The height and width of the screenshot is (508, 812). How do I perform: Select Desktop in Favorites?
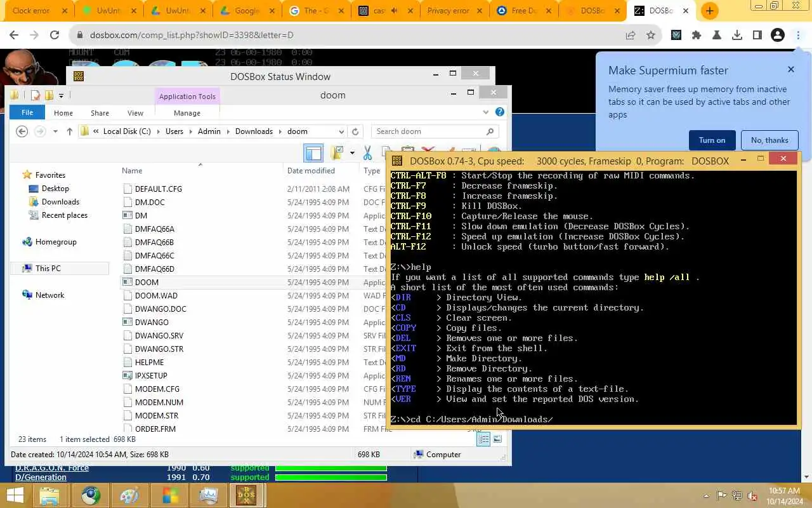point(55,189)
